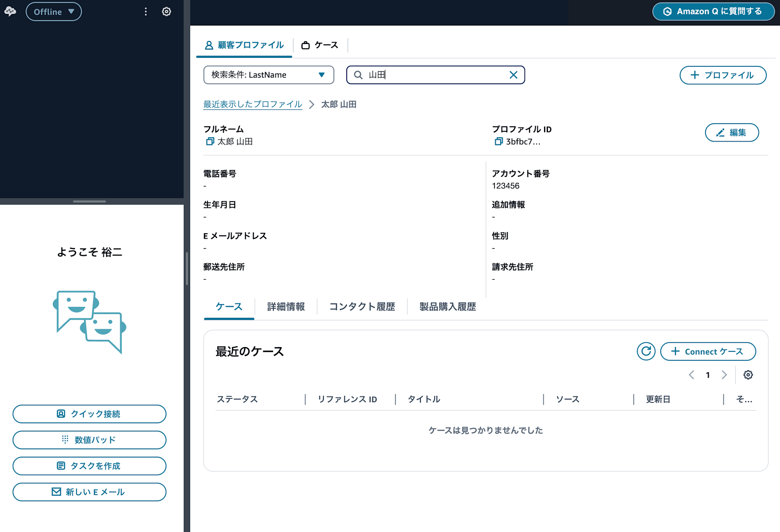Sort by the 更新日 column header

coord(658,399)
